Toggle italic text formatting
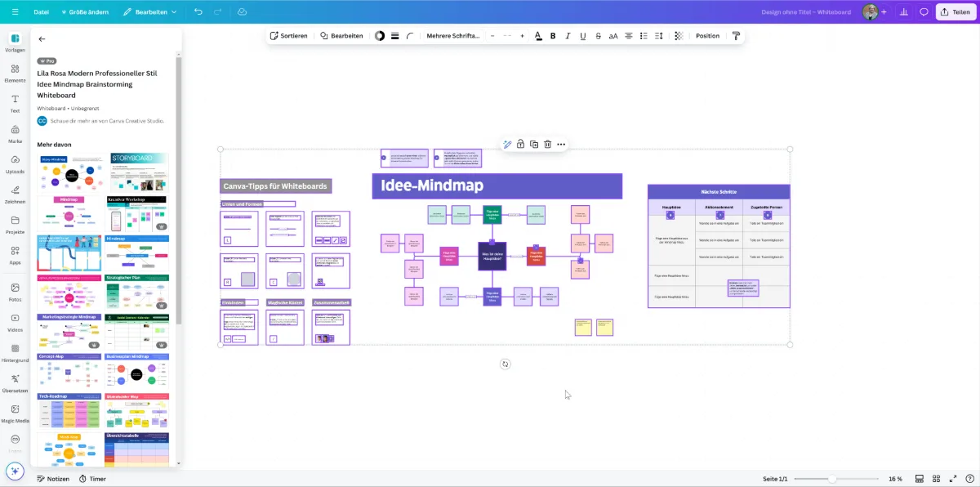 [x=568, y=36]
